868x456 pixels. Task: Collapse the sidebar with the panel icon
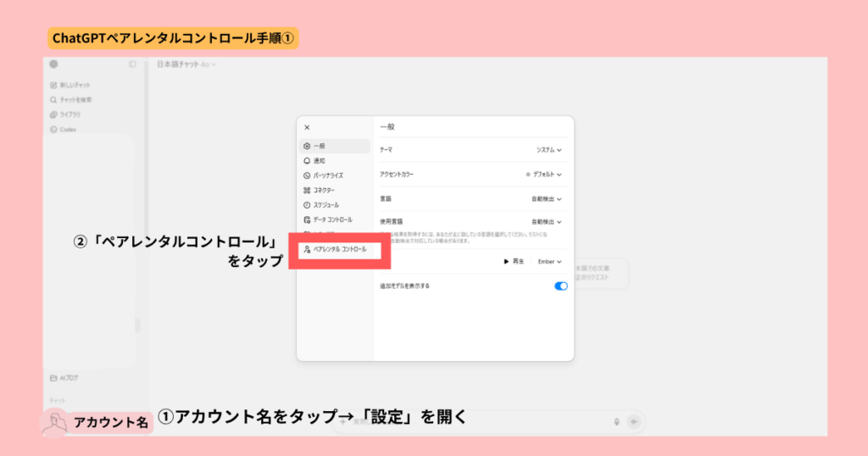(132, 64)
